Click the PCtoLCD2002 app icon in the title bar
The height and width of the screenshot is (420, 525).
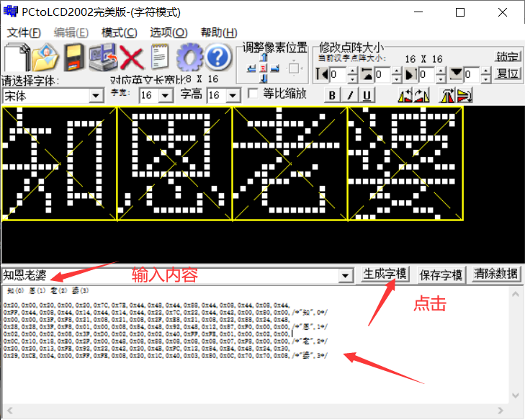tap(10, 12)
